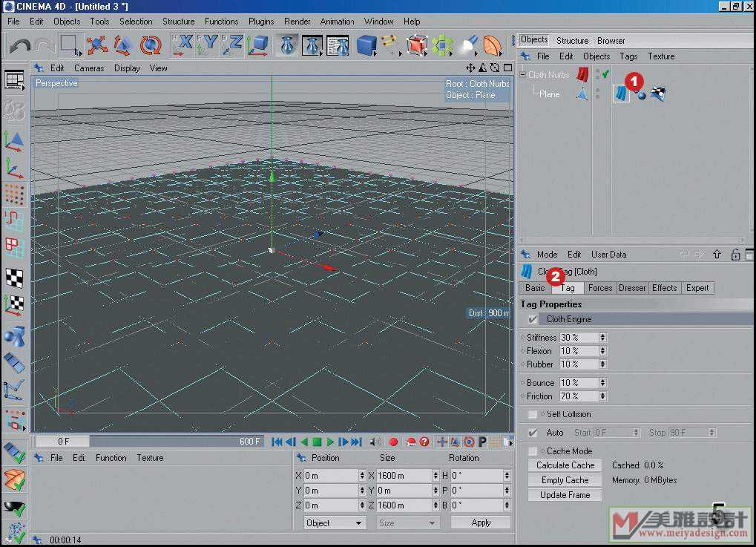Open the NURBS object icon

click(416, 45)
